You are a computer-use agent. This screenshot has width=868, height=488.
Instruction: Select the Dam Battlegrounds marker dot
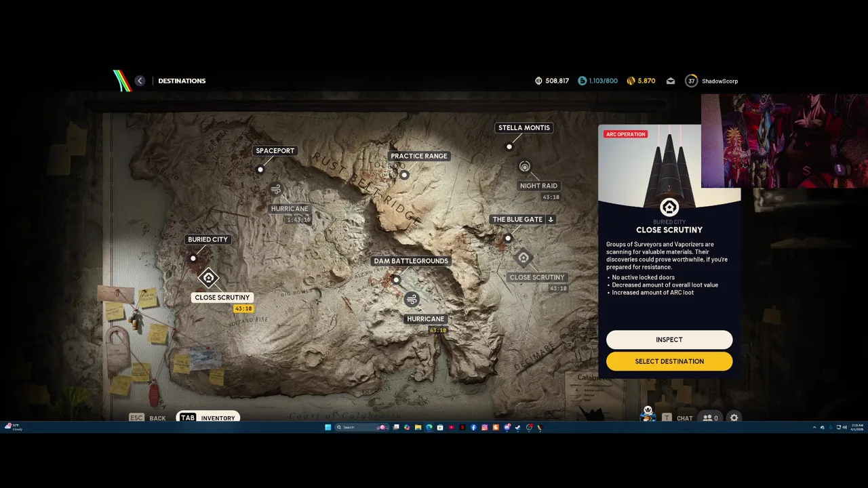point(396,279)
